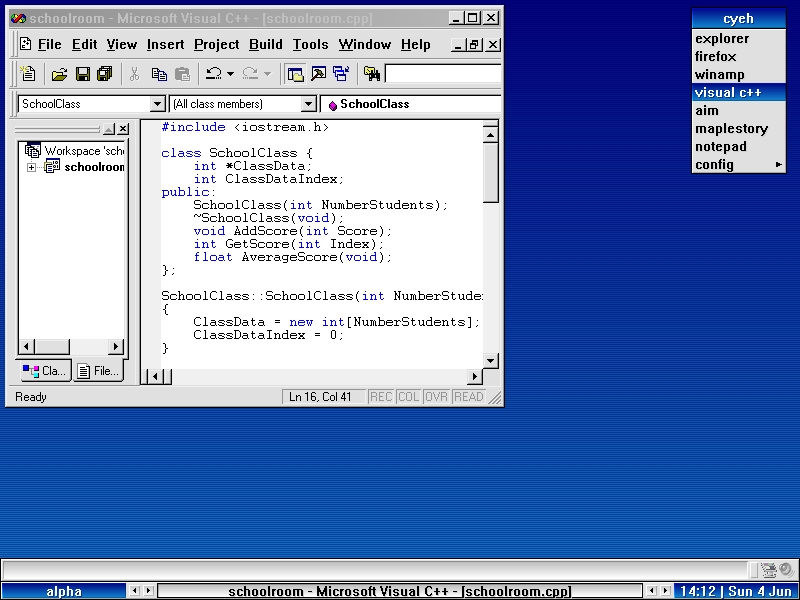Go to next workspace arrow beside alpha
Viewport: 800px width, 600px height.
click(x=148, y=591)
